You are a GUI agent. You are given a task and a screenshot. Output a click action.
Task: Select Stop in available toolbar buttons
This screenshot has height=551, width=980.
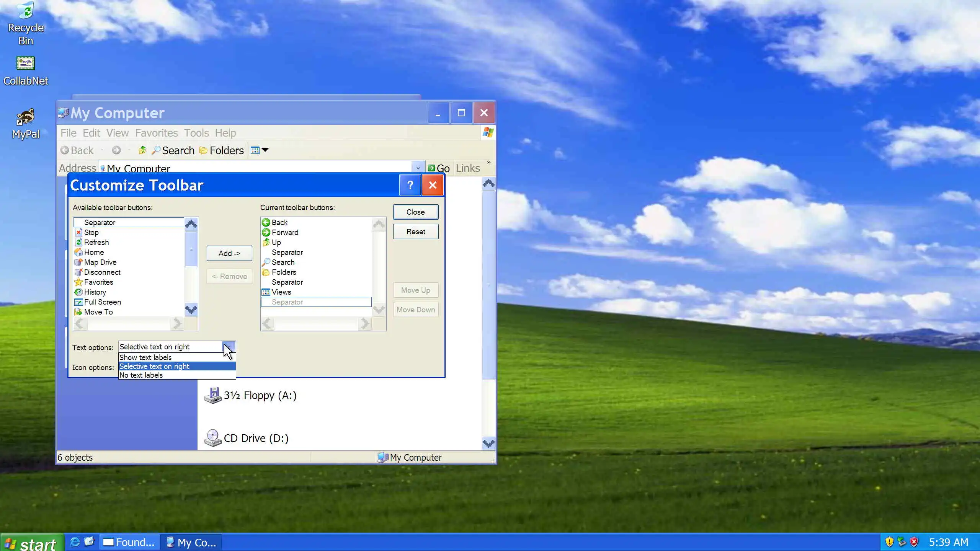(91, 232)
